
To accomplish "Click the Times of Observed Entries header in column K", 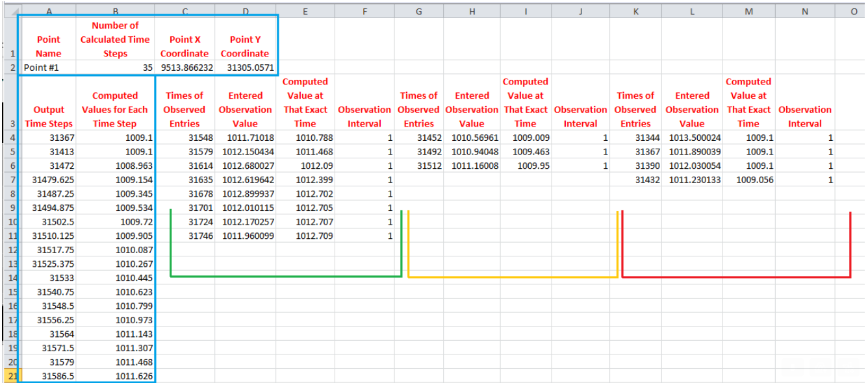I will (635, 109).
